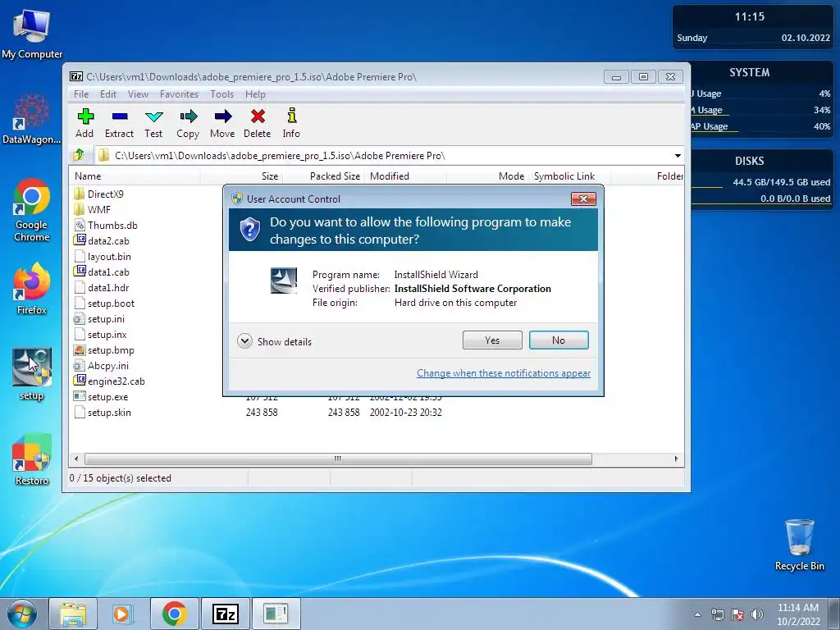Close the User Account Control dialog
This screenshot has width=840, height=630.
(583, 199)
